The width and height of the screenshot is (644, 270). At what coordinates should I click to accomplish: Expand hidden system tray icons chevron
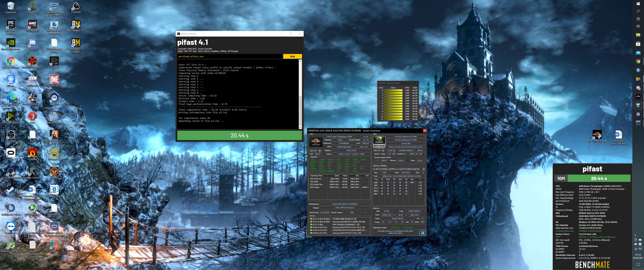636,235
